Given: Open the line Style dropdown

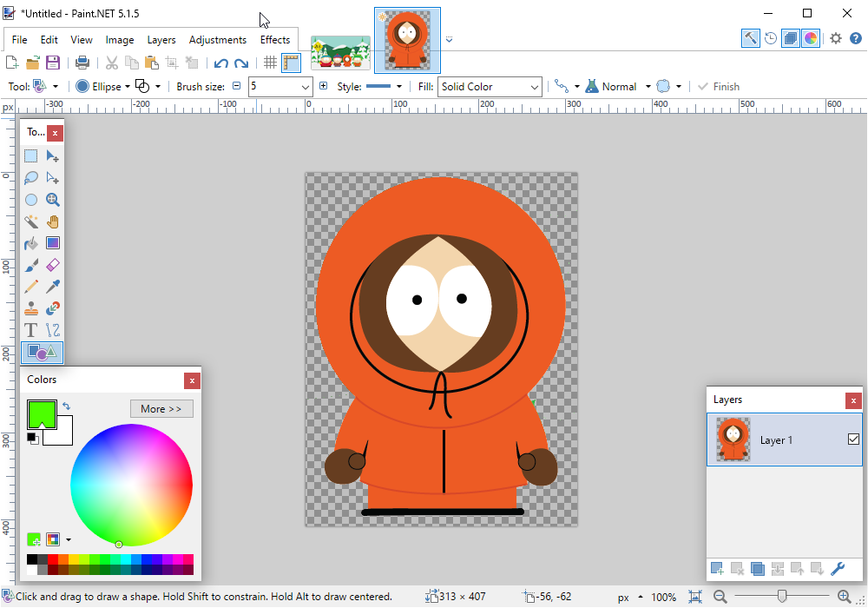Looking at the screenshot, I should pyautogui.click(x=384, y=86).
